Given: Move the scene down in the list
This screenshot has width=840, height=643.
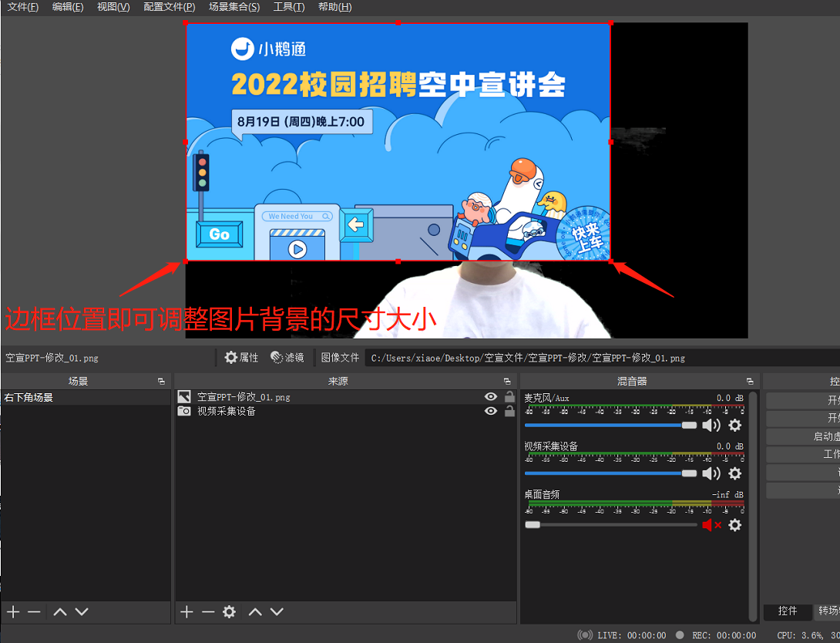Looking at the screenshot, I should [x=82, y=611].
